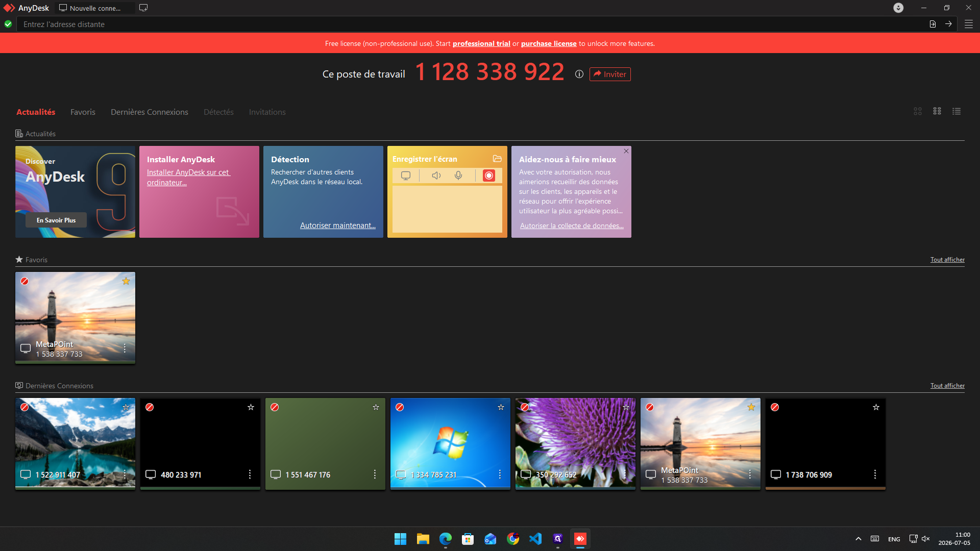Click the purchase license link
The width and height of the screenshot is (980, 551).
click(x=549, y=43)
